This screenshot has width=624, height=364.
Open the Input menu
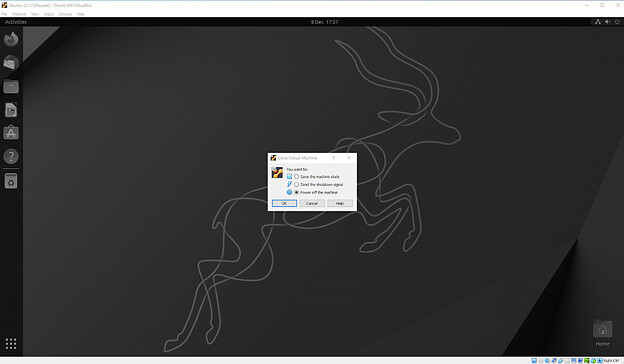pos(49,14)
